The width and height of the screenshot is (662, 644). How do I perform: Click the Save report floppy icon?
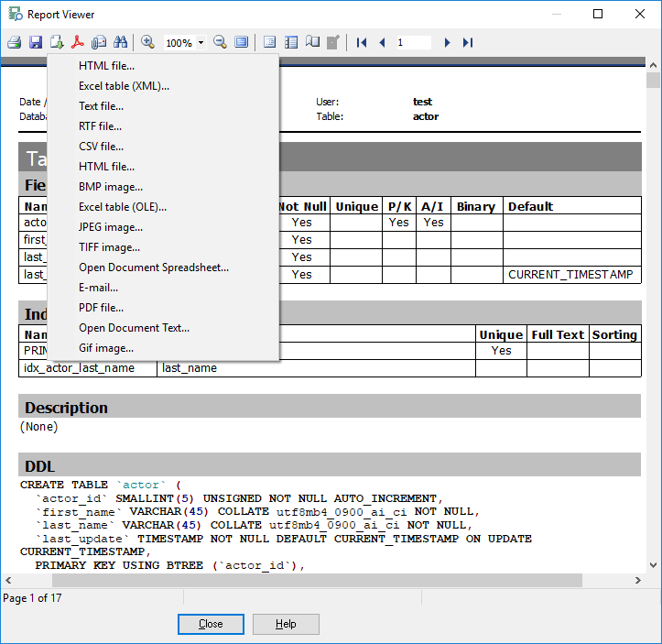[36, 42]
